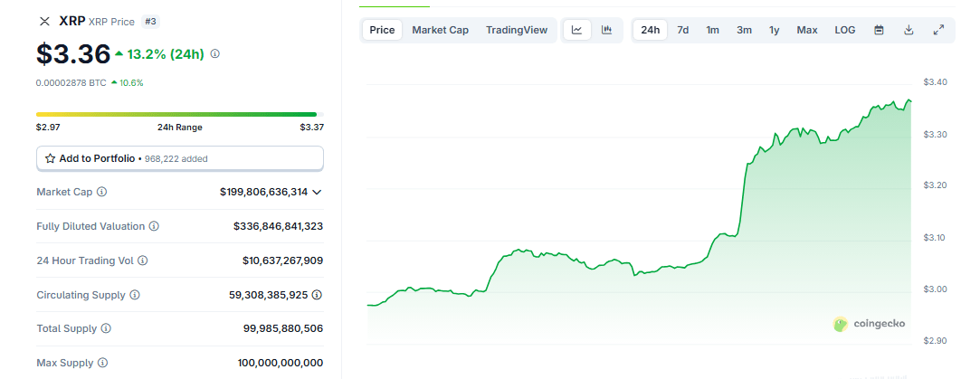Click info icon next to Market Cap
This screenshot has width=980, height=379.
click(101, 192)
